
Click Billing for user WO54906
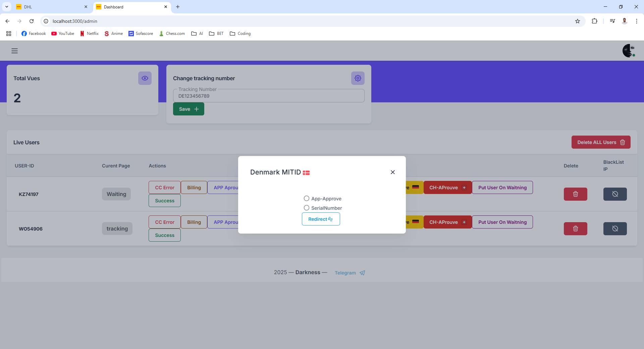tap(194, 222)
